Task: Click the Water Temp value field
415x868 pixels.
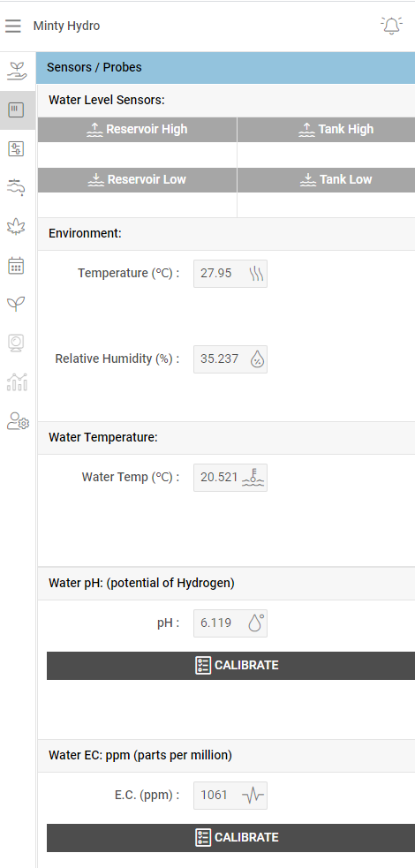Action: pyautogui.click(x=230, y=478)
